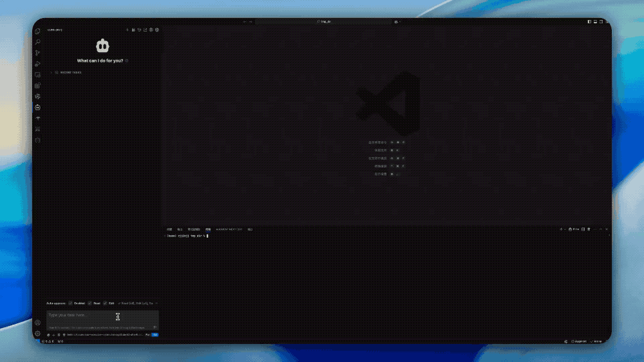644x362 pixels.
Task: Toggle the auto-approve Enabled checkbox
Action: [70, 303]
